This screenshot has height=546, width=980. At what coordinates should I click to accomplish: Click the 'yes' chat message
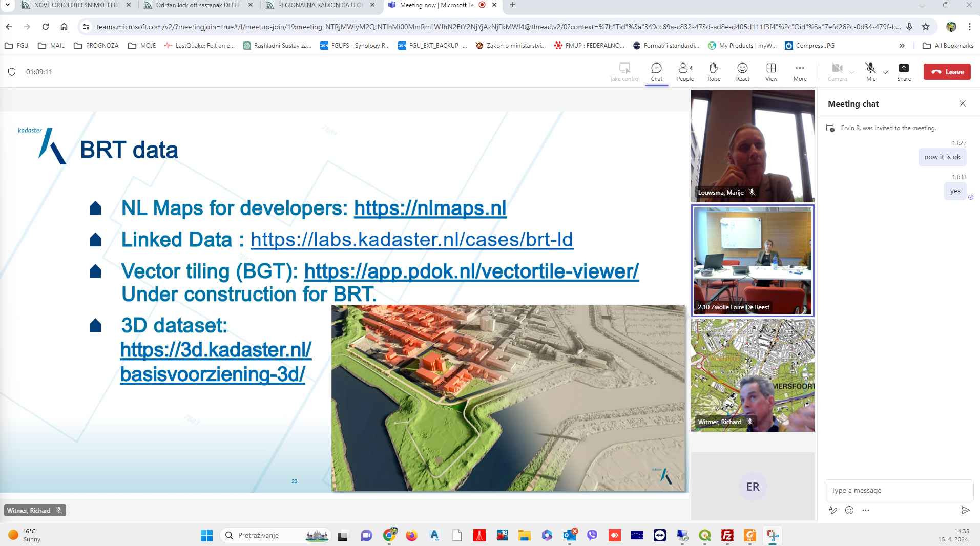pos(955,191)
